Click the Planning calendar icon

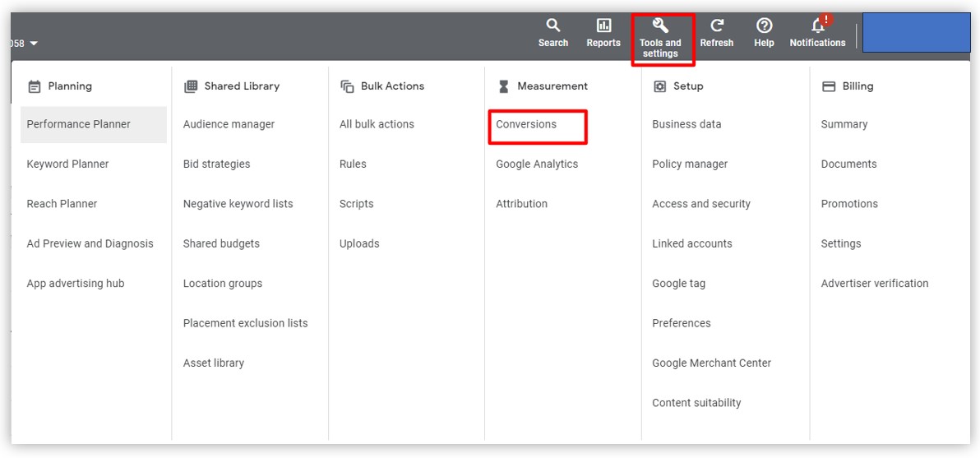pyautogui.click(x=35, y=87)
